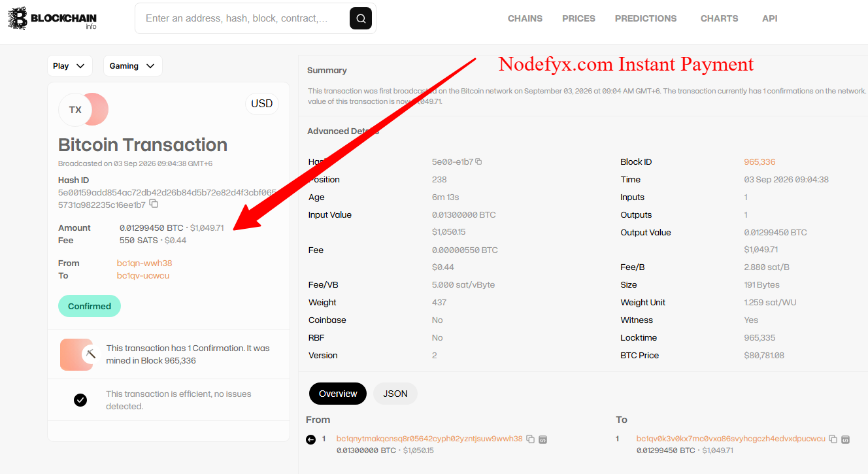Click the USD currency button
868x474 pixels.
(x=261, y=103)
